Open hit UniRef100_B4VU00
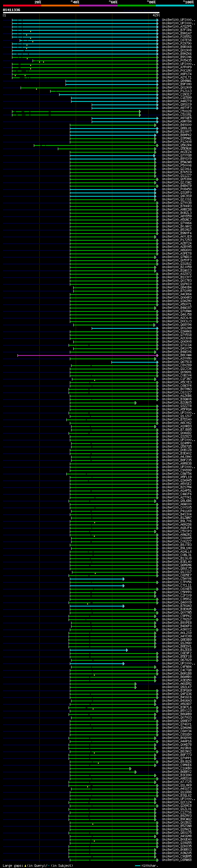 point(177,125)
